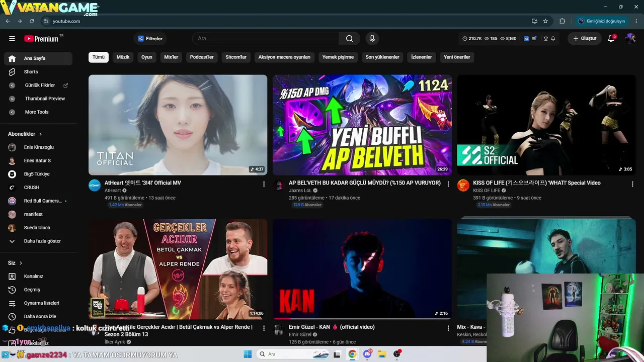Viewport: 644px width, 362px height.
Task: Go to Ana Sayfa in sidebar
Action: click(38, 59)
